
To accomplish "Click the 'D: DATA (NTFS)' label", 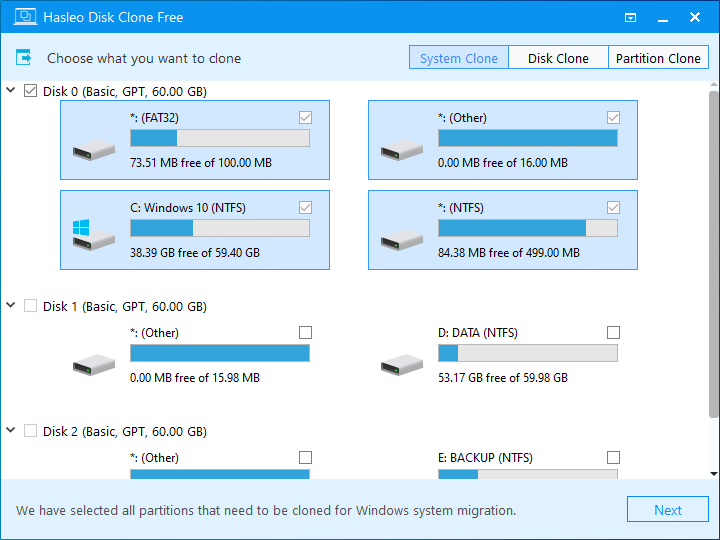I will [x=478, y=333].
